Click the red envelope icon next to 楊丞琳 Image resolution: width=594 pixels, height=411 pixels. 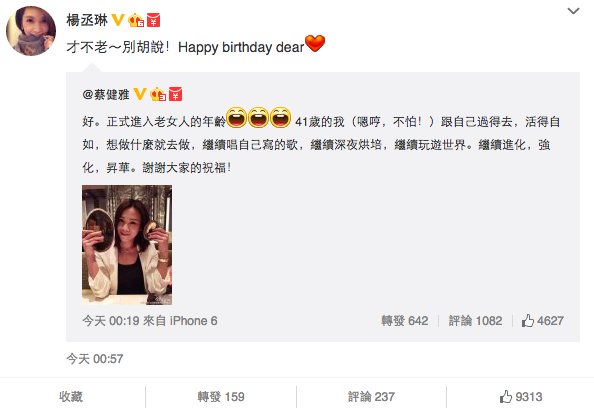pos(153,20)
